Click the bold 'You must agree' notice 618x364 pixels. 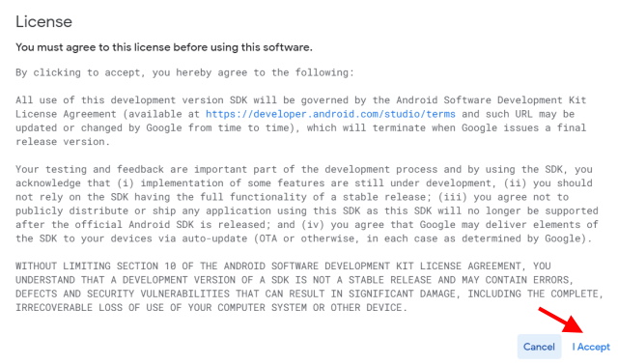pos(164,47)
